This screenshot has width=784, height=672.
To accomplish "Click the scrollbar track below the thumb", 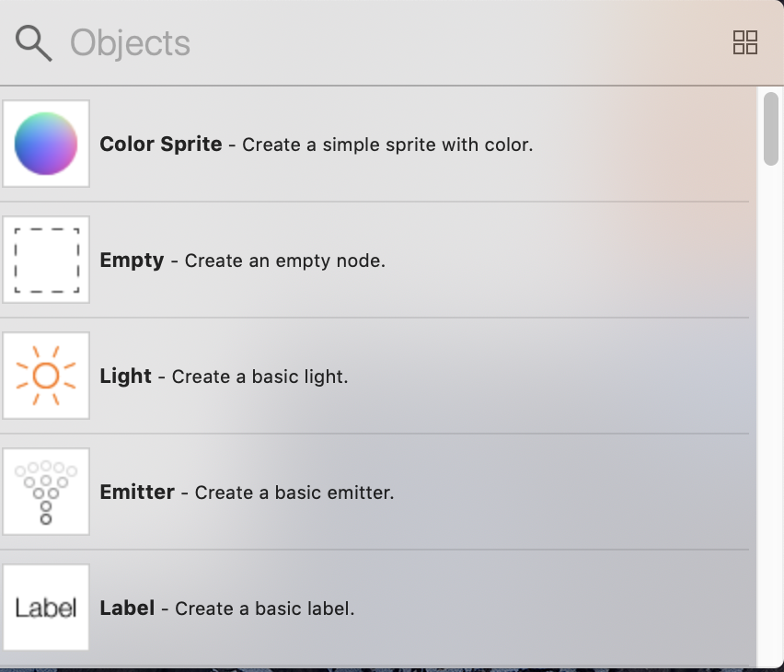I will [771, 414].
